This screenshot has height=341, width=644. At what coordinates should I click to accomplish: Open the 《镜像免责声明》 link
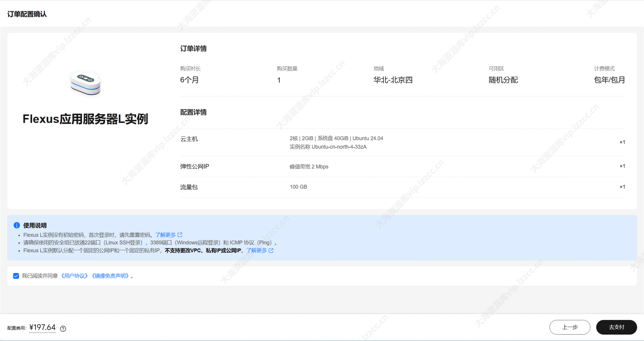[110, 276]
